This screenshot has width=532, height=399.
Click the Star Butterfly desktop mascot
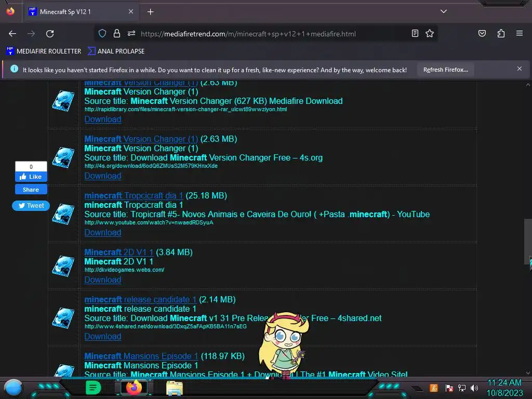coord(284,345)
